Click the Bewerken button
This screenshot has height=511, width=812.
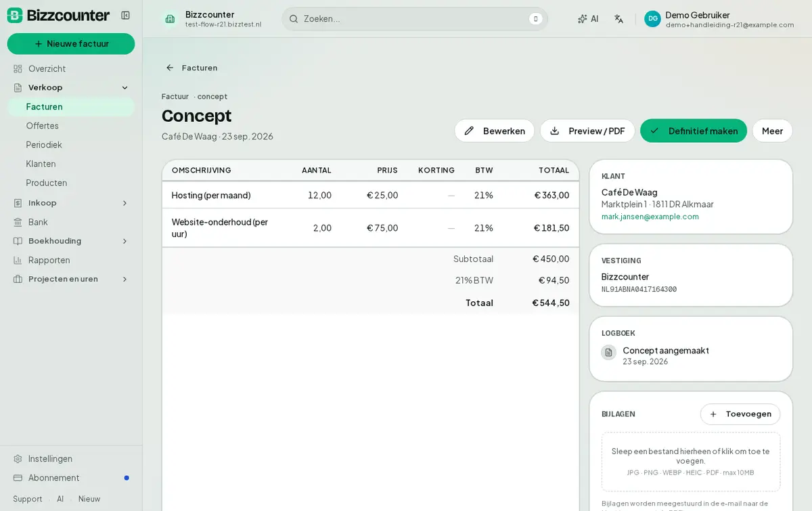[x=495, y=131]
